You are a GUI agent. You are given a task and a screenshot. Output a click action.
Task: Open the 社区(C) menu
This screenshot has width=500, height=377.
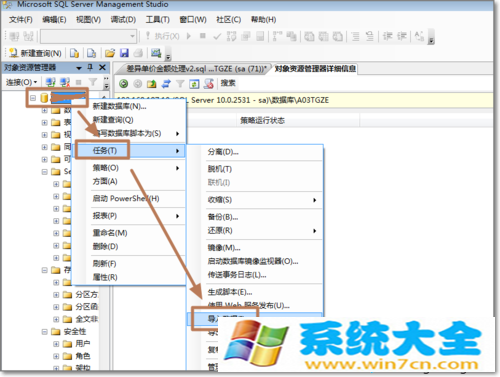pos(229,19)
